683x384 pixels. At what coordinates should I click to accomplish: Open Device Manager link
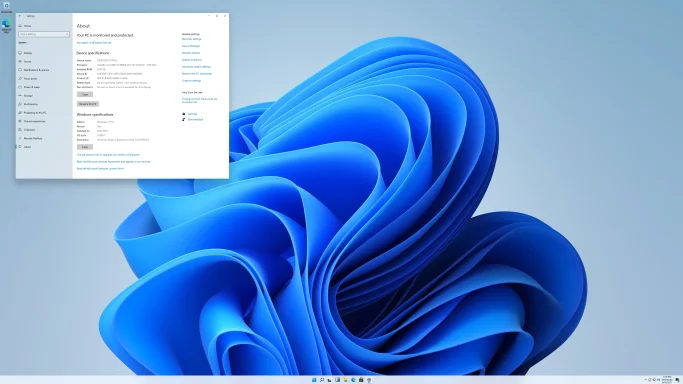pyautogui.click(x=191, y=46)
